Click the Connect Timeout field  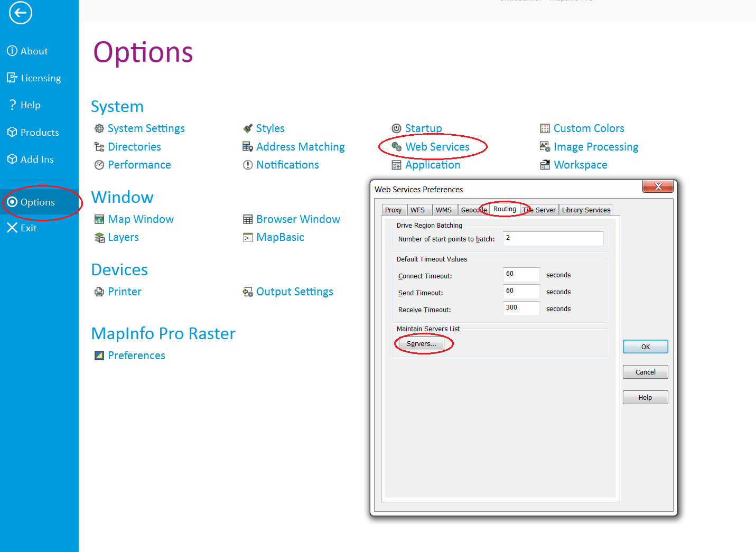click(521, 275)
